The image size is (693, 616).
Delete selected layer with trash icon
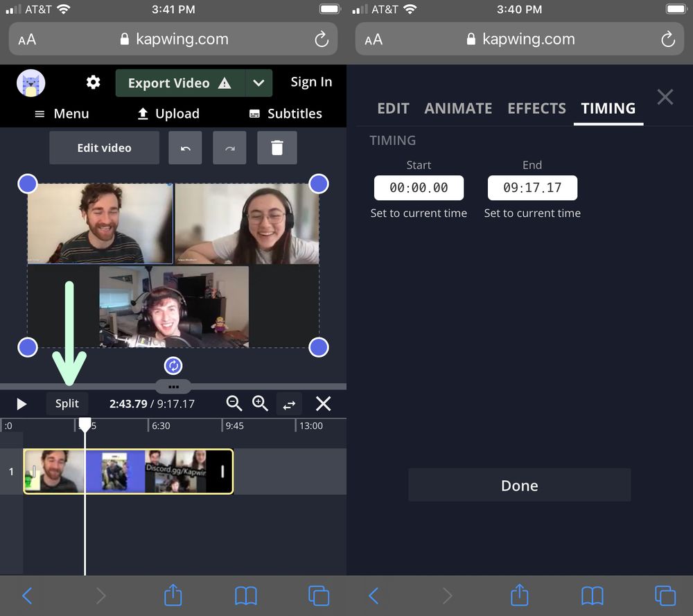click(277, 148)
